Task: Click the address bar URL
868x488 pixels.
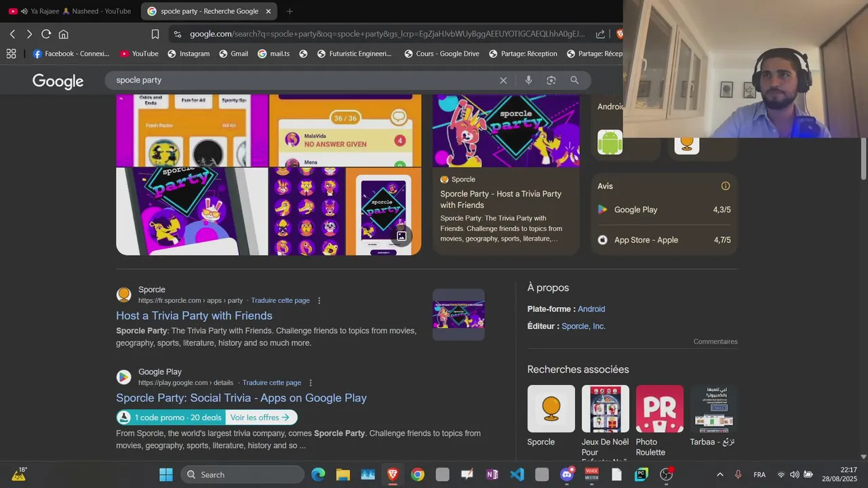Action: point(387,34)
